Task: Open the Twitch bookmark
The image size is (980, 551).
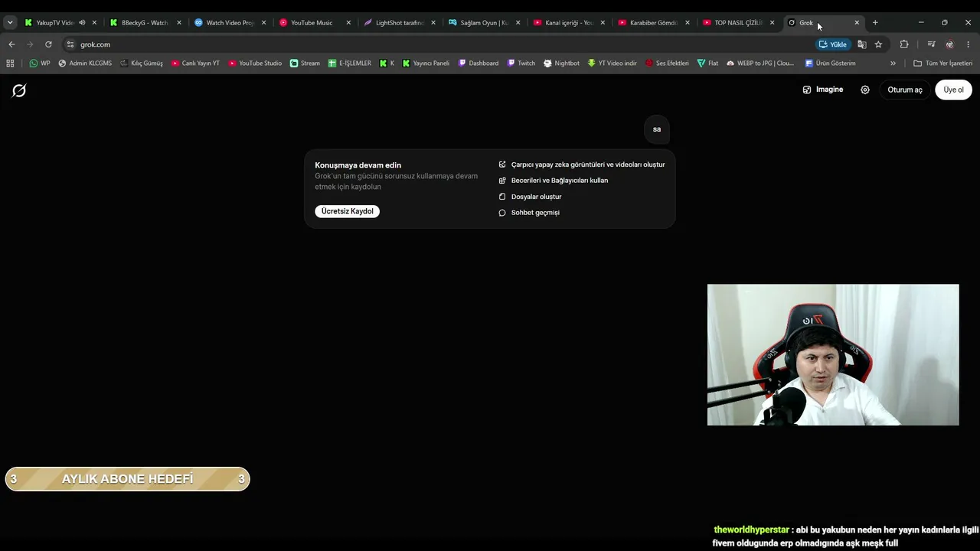Action: (x=521, y=64)
